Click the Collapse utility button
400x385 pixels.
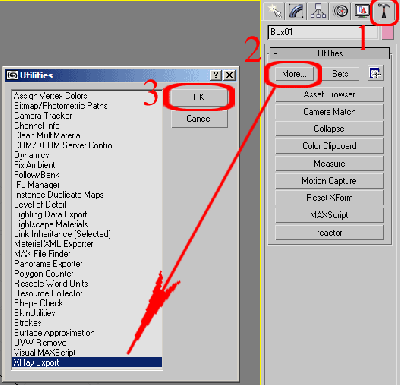(x=329, y=129)
